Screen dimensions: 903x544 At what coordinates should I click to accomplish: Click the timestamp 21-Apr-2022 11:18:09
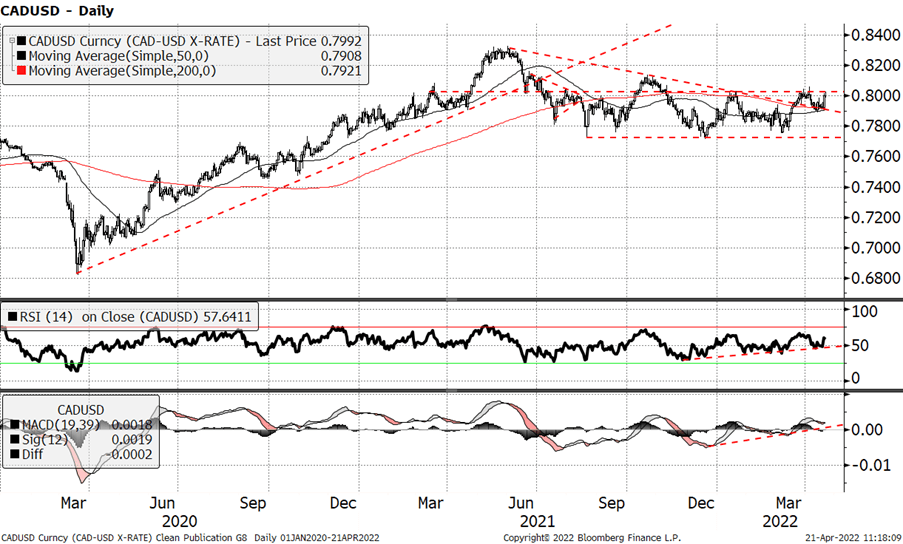click(x=853, y=538)
